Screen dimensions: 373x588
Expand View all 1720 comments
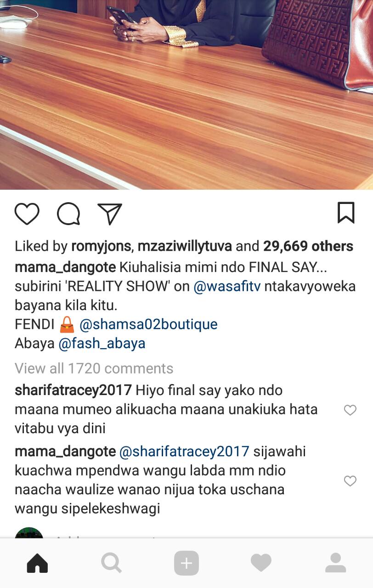pyautogui.click(x=94, y=368)
